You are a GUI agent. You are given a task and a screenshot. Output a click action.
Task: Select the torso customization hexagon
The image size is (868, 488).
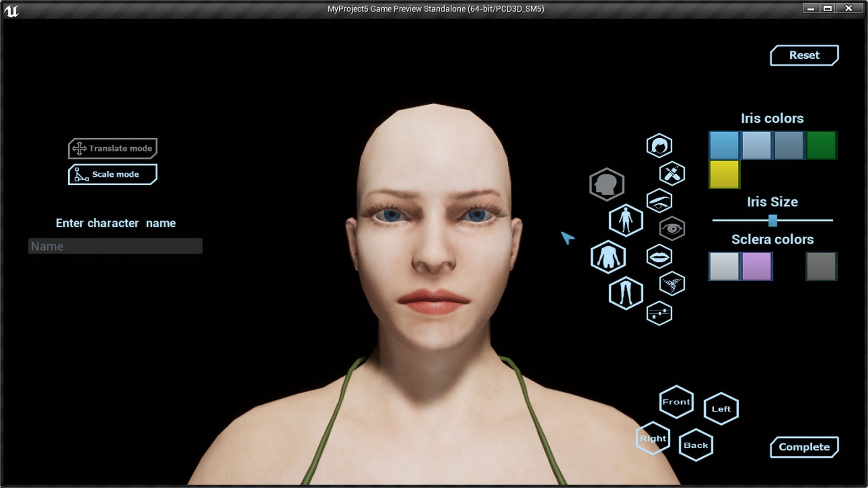coord(608,257)
